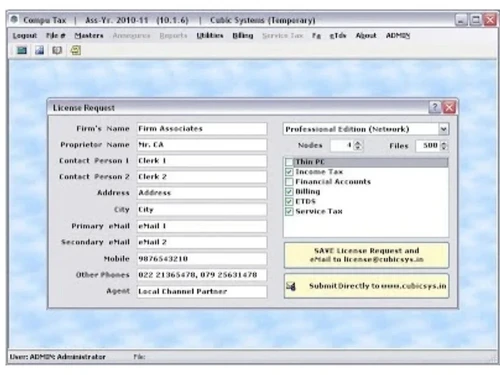Click the Contact Person 2 field
This screenshot has height=375, width=500.
(202, 177)
